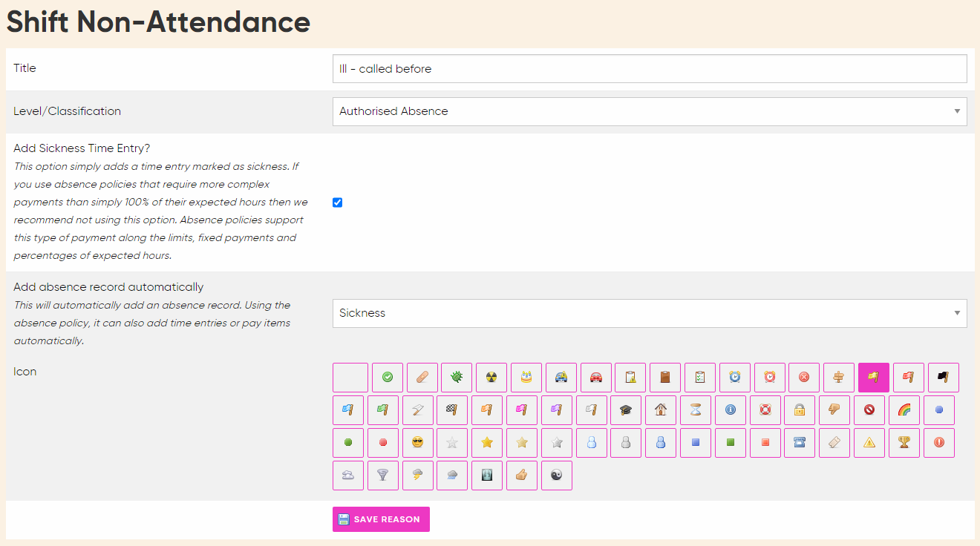
Task: Choose the green octagon dot icon
Action: click(348, 443)
